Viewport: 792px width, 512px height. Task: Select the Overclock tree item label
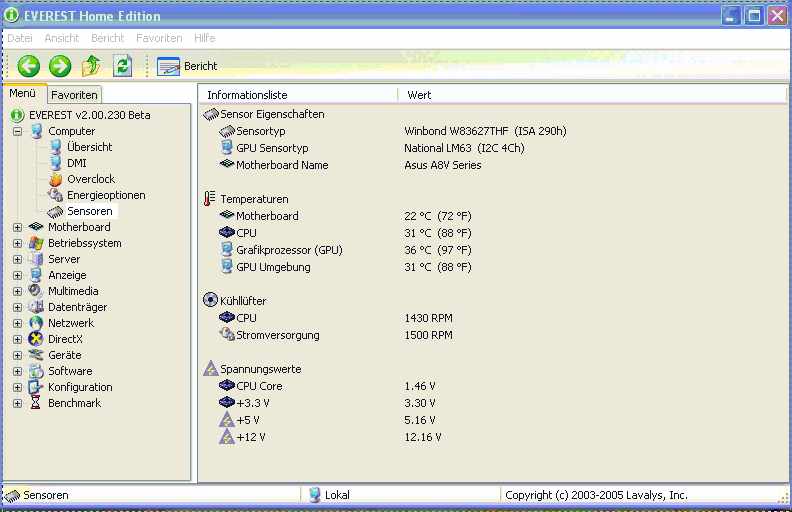point(91,179)
